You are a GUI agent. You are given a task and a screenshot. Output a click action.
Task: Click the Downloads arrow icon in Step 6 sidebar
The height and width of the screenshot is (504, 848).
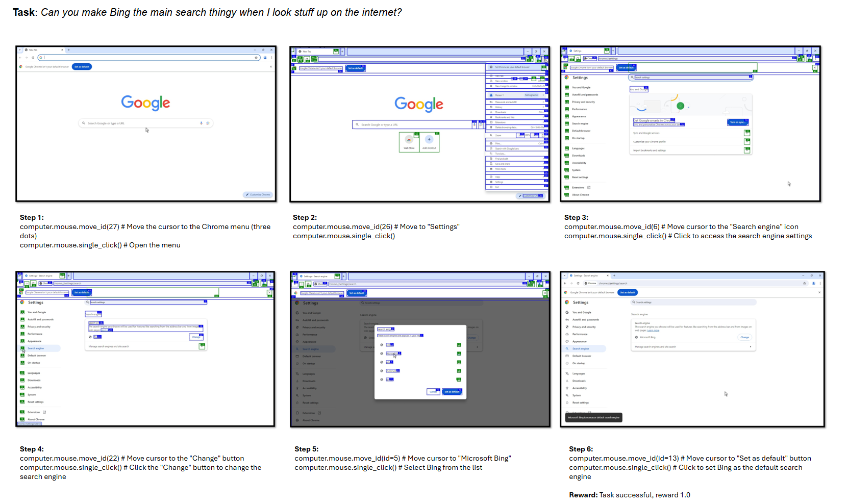(x=567, y=381)
